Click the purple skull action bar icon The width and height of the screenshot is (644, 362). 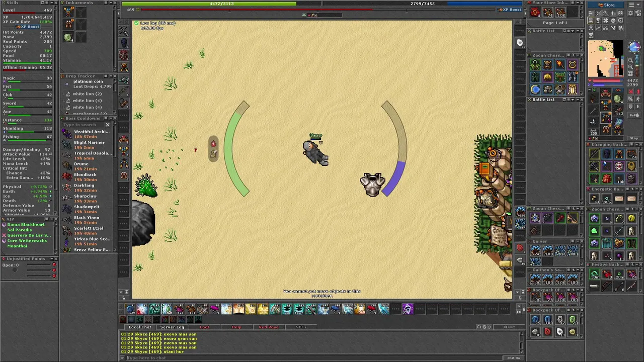[x=408, y=309]
